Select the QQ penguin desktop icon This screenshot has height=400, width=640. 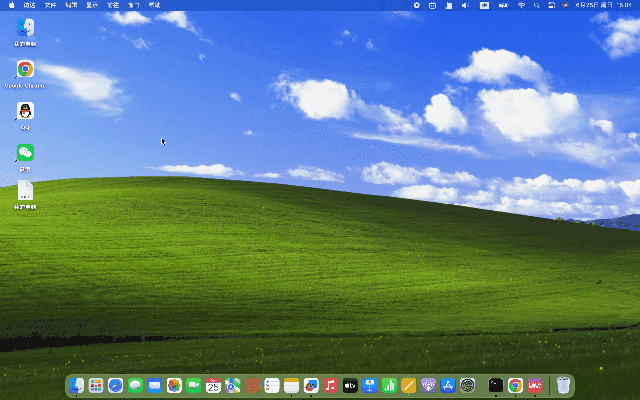tap(25, 111)
